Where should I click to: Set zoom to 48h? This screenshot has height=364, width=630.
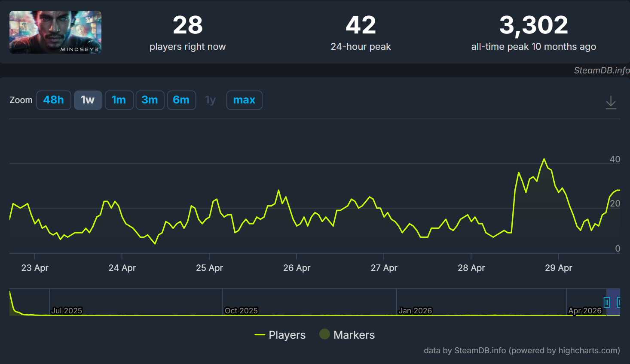coord(54,100)
